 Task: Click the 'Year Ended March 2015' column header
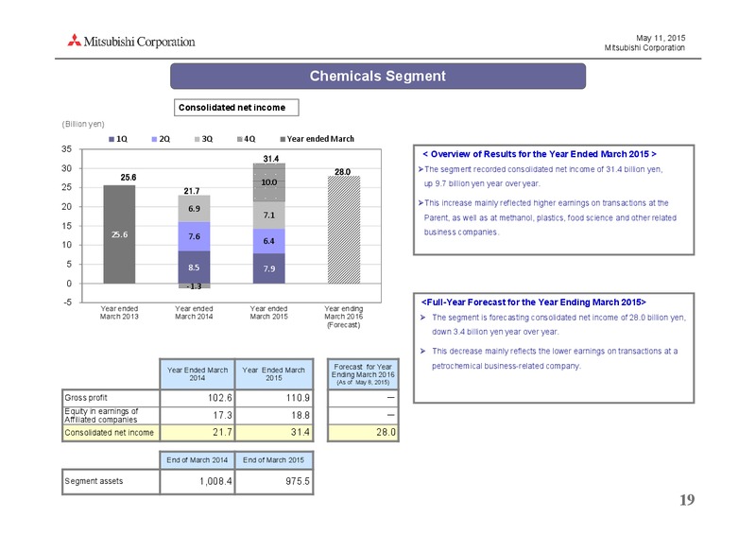pos(273,374)
